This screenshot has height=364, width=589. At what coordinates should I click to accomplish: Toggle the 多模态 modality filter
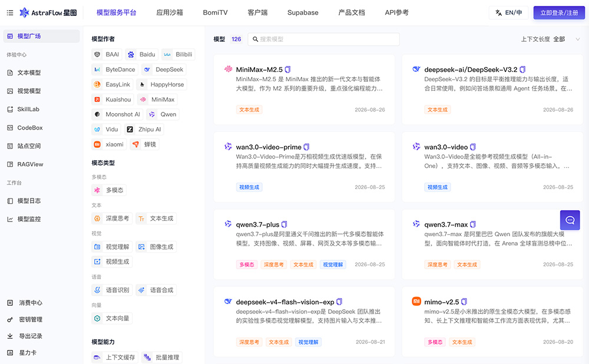tap(109, 190)
